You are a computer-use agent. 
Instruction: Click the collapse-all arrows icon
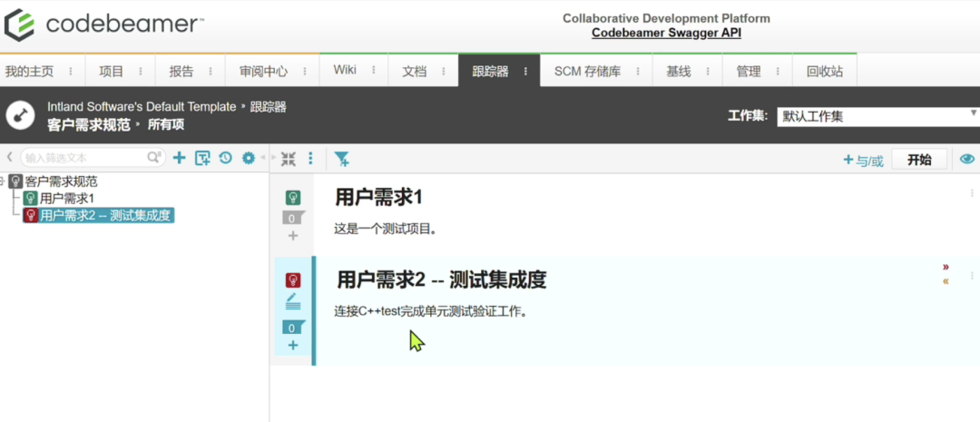(289, 159)
